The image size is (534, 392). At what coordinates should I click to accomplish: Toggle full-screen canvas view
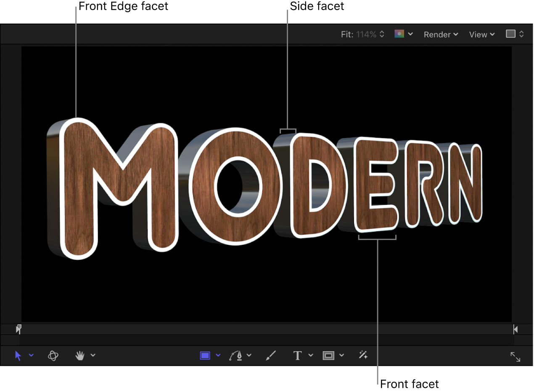(516, 357)
